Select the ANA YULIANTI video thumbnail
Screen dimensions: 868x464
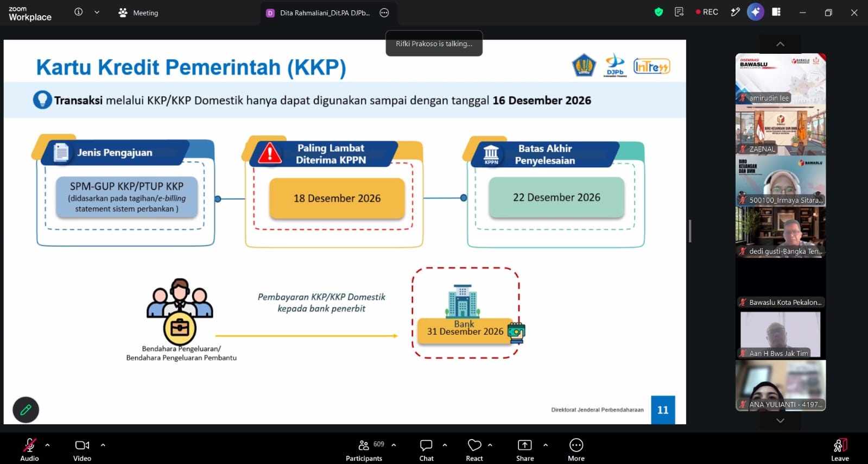781,385
